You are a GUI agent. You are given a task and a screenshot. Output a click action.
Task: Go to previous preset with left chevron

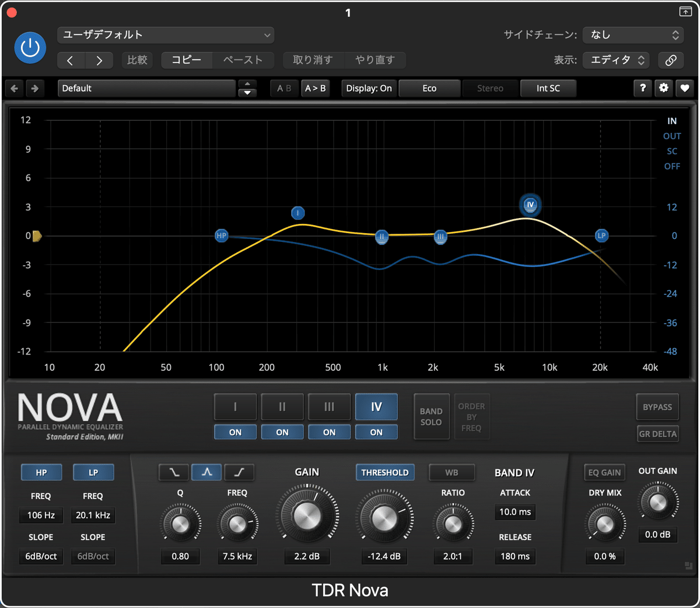(x=71, y=60)
